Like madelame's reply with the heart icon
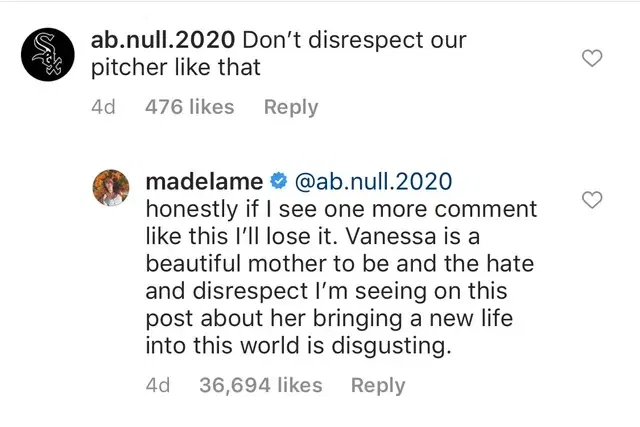Image resolution: width=640 pixels, height=427 pixels. [592, 201]
